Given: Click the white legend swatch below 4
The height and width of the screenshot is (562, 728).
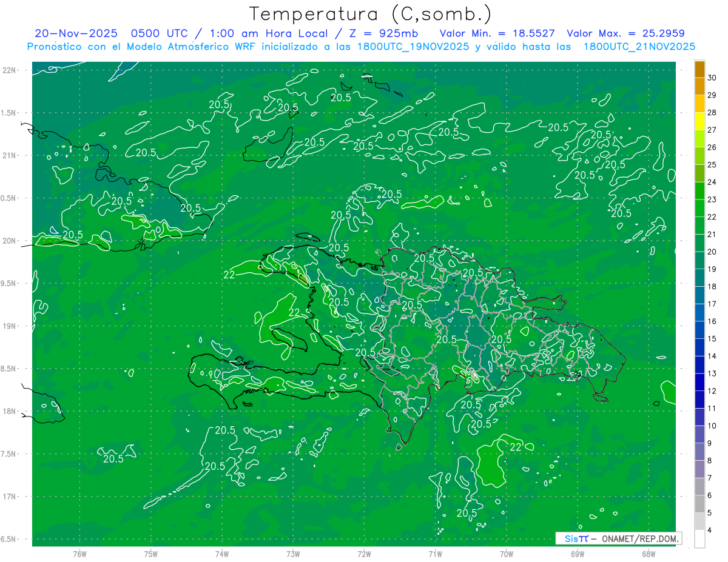Looking at the screenshot, I should coord(699,539).
